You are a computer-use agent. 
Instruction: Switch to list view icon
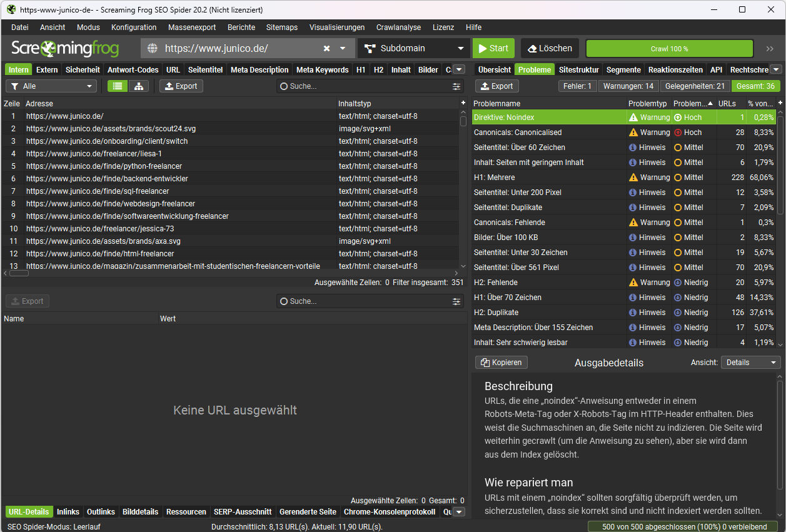(118, 86)
